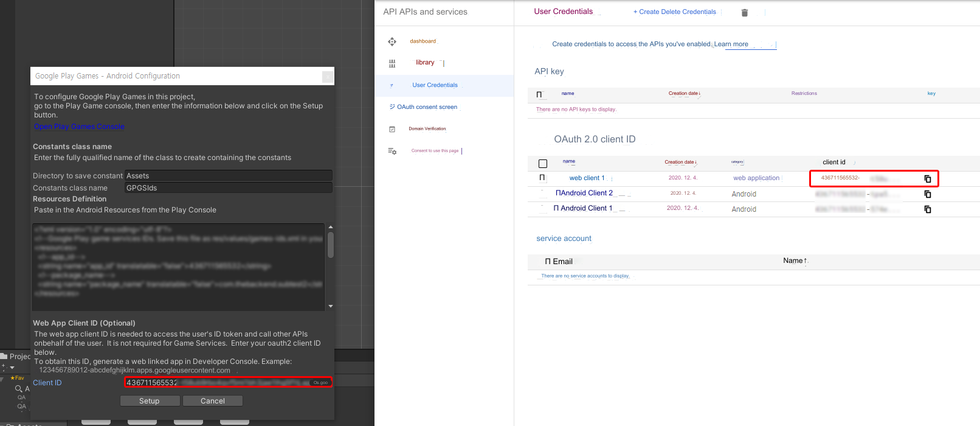Click the Favorites star in Unity's Project panel
This screenshot has height=426, width=980.
(13, 378)
